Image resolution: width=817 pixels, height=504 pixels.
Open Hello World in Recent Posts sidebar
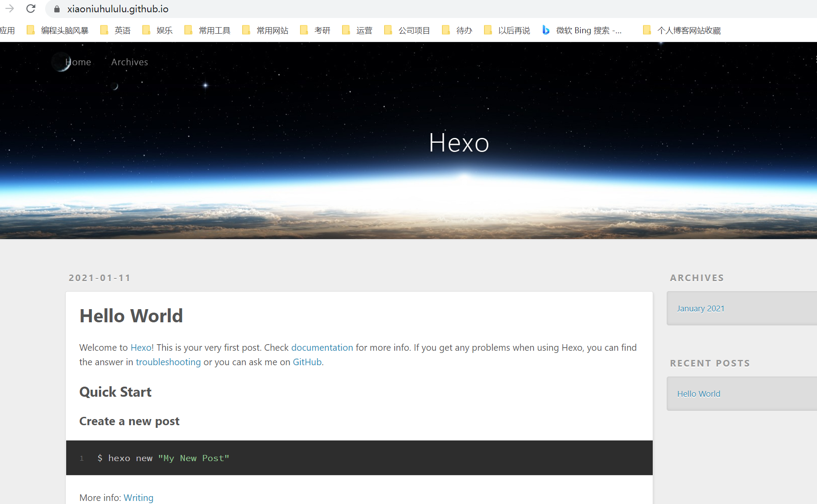coord(699,394)
